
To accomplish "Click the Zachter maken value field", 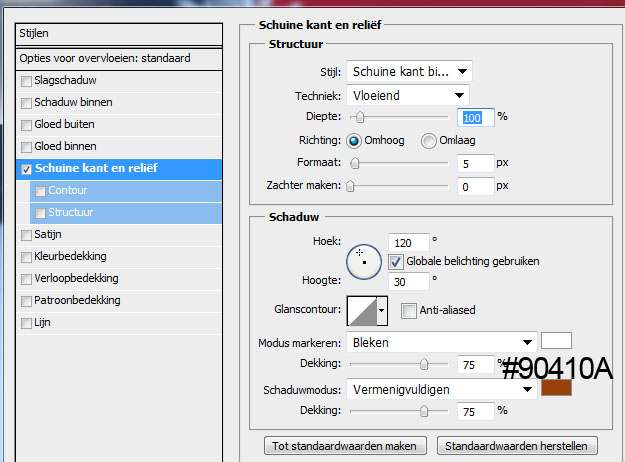I will (476, 186).
